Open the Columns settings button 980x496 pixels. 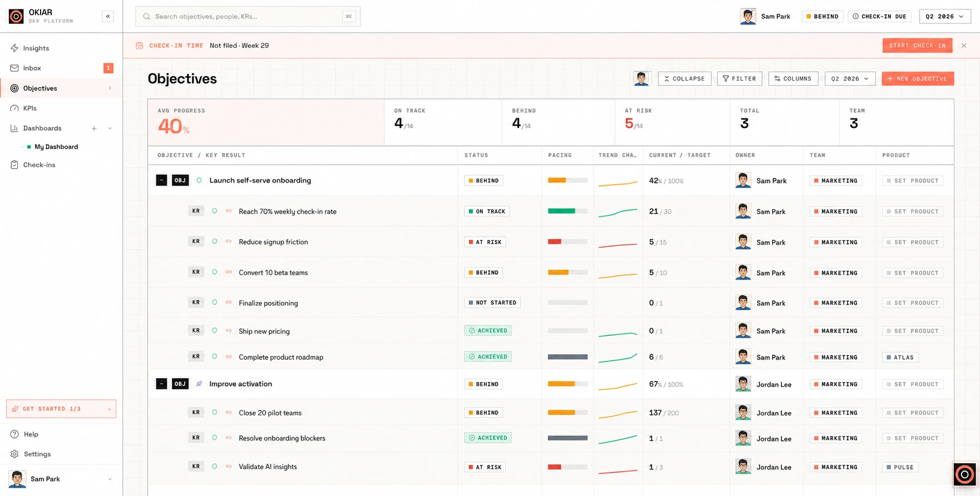(793, 79)
